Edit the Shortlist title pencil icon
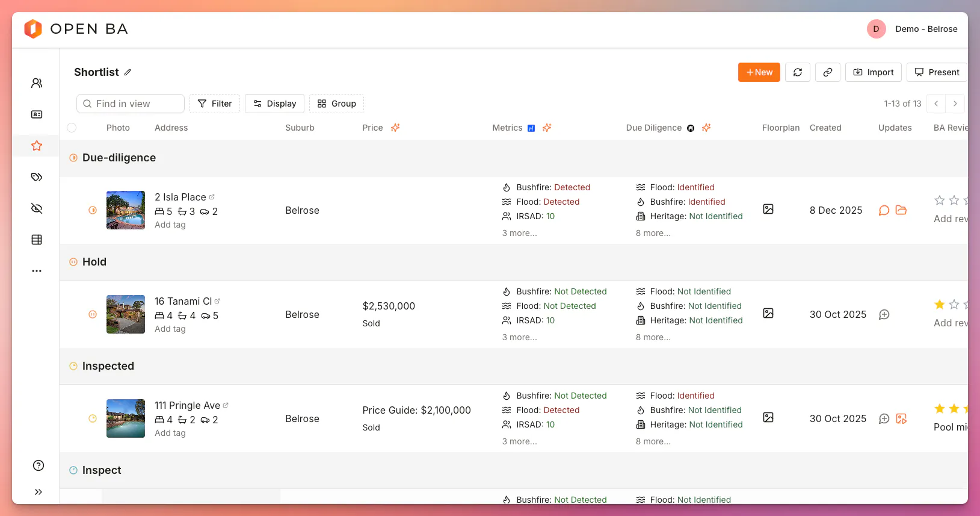Viewport: 980px width, 516px height. [128, 72]
